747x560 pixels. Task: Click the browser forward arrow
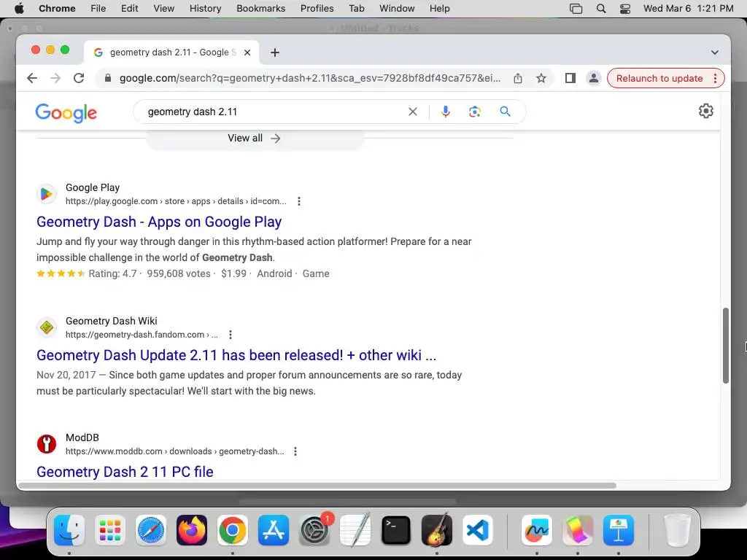55,78
